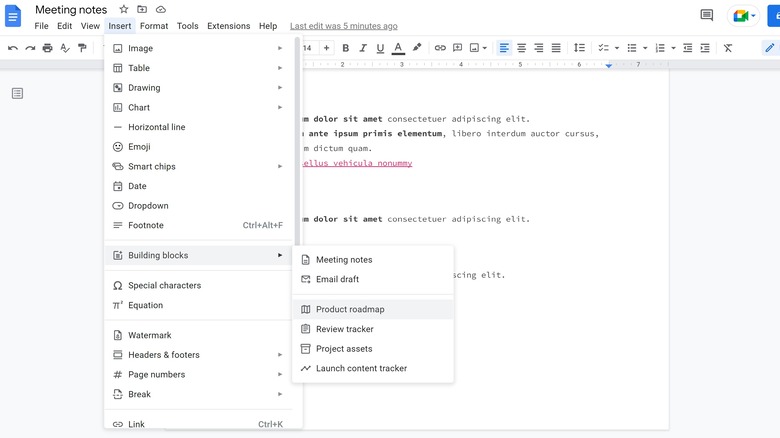Select the paint format roller tool
Screen dimensions: 780x438
[x=83, y=48]
